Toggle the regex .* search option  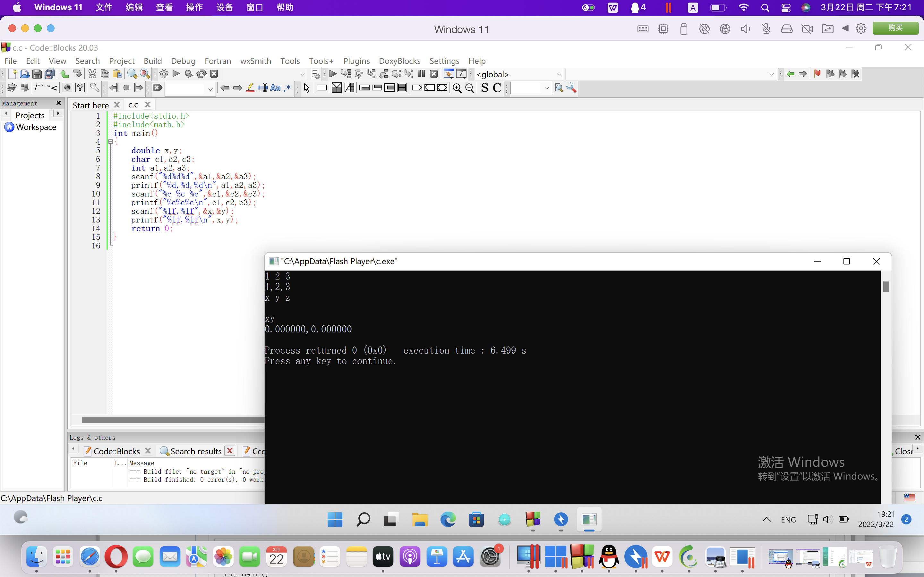[x=288, y=88]
